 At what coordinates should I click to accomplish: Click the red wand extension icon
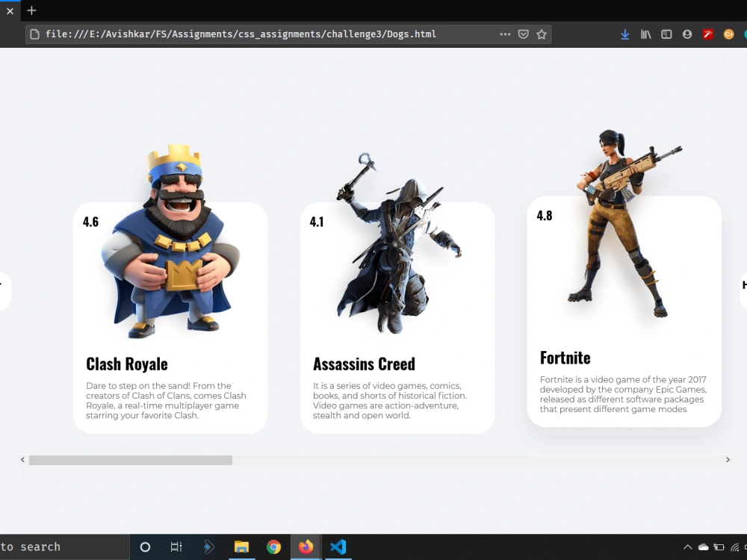(x=708, y=34)
